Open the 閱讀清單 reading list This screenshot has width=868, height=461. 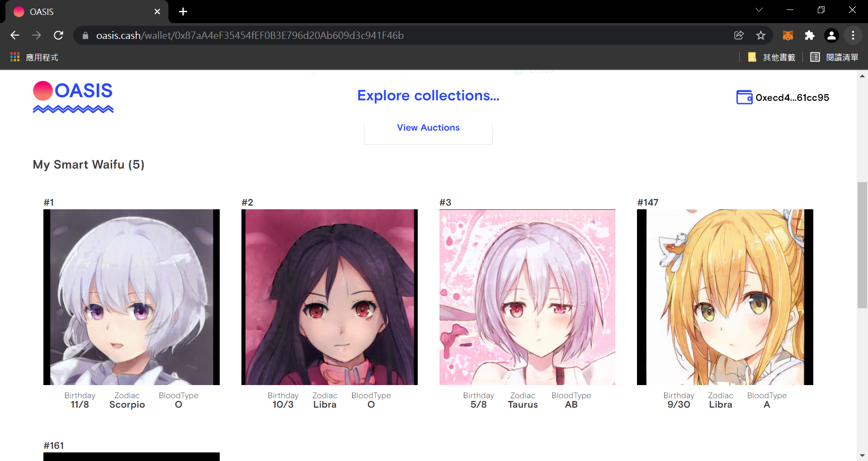(835, 57)
